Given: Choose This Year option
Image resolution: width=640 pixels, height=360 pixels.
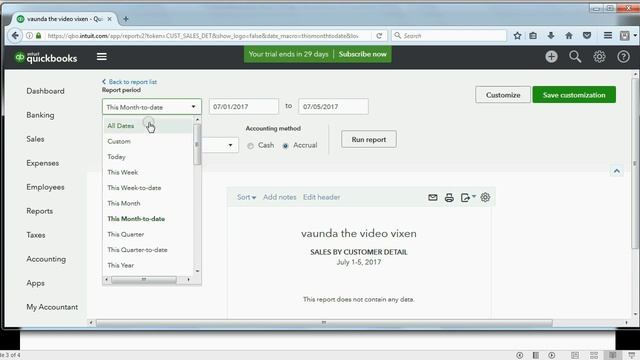Looking at the screenshot, I should pos(148,265).
